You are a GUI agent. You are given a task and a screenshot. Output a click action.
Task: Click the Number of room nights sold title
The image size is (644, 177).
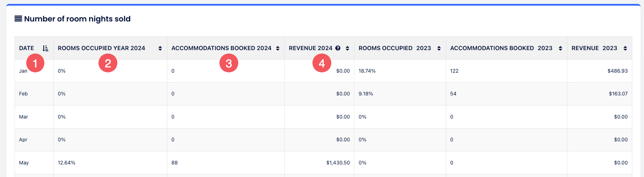click(x=77, y=19)
